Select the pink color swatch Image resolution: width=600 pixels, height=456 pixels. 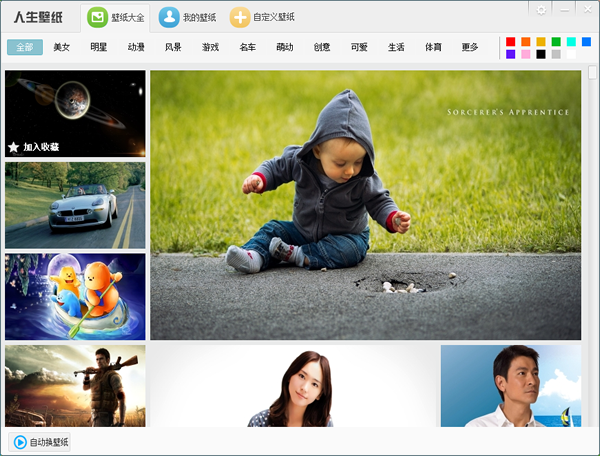526,54
